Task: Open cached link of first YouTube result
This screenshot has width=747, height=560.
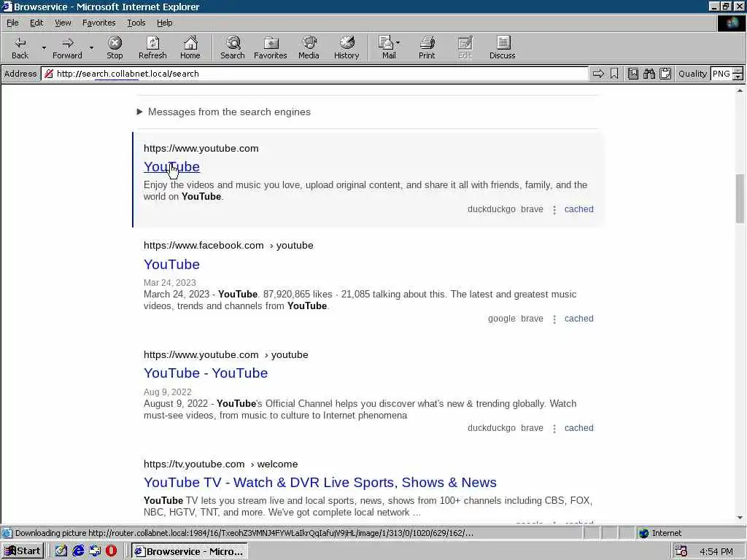Action: click(x=578, y=209)
